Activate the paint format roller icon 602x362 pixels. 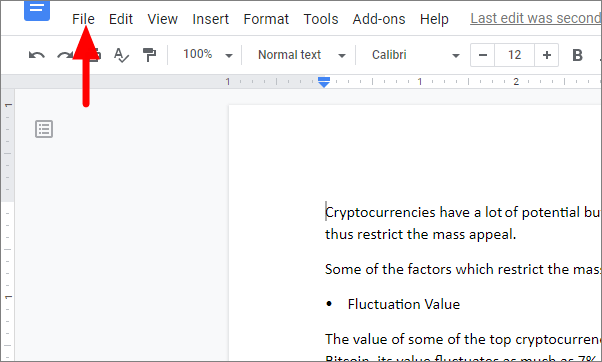click(149, 55)
